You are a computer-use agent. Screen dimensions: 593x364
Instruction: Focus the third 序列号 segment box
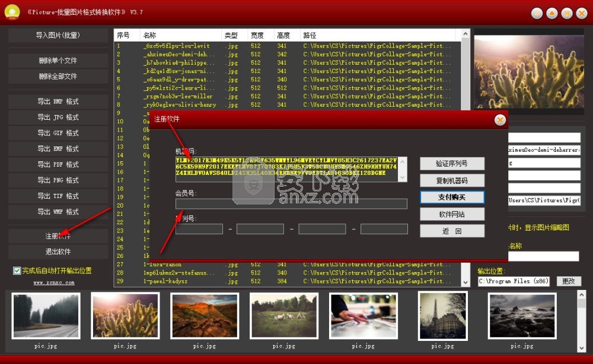322,229
